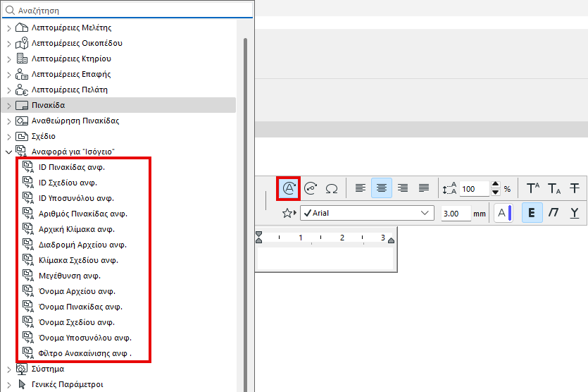Apply justified text alignment
588x392 pixels.
point(424,188)
